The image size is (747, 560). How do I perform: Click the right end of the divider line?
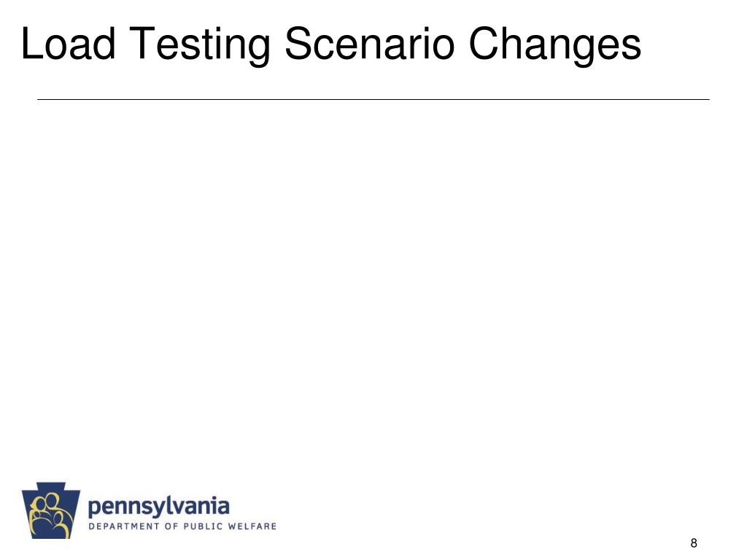[x=708, y=99]
